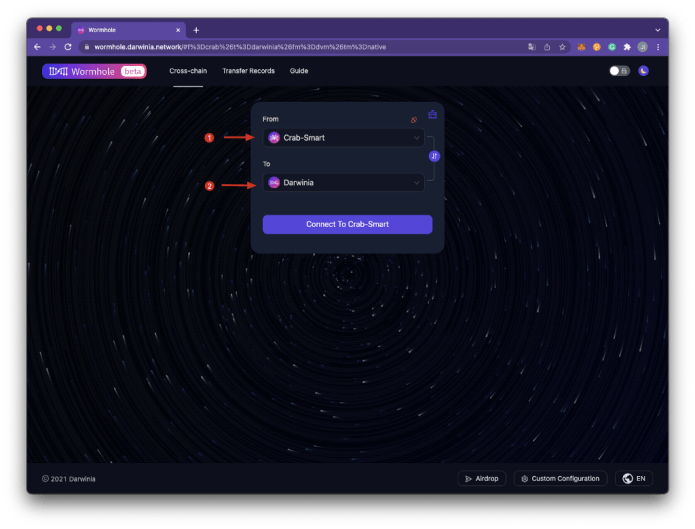Switch theme with the moon icon
Image resolution: width=695 pixels, height=529 pixels.
[x=643, y=71]
